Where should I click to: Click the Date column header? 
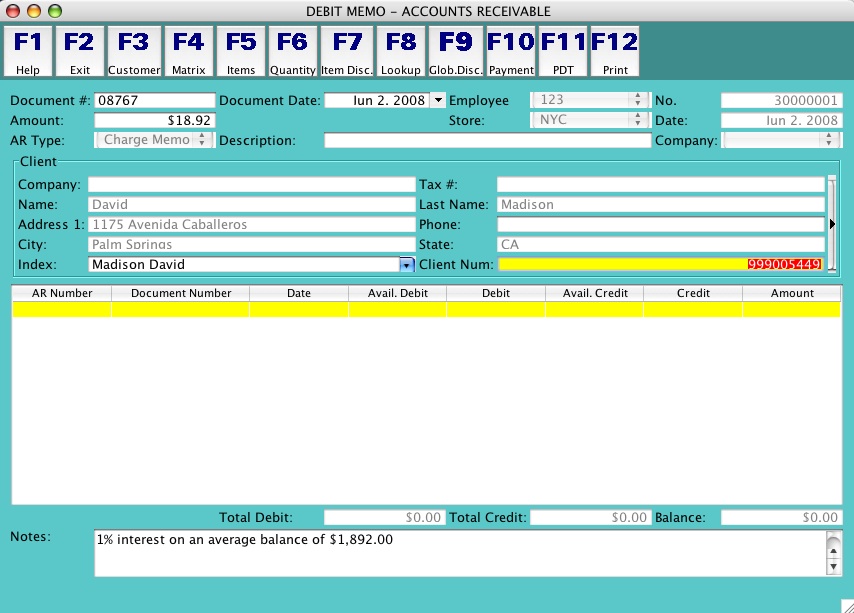pos(299,293)
